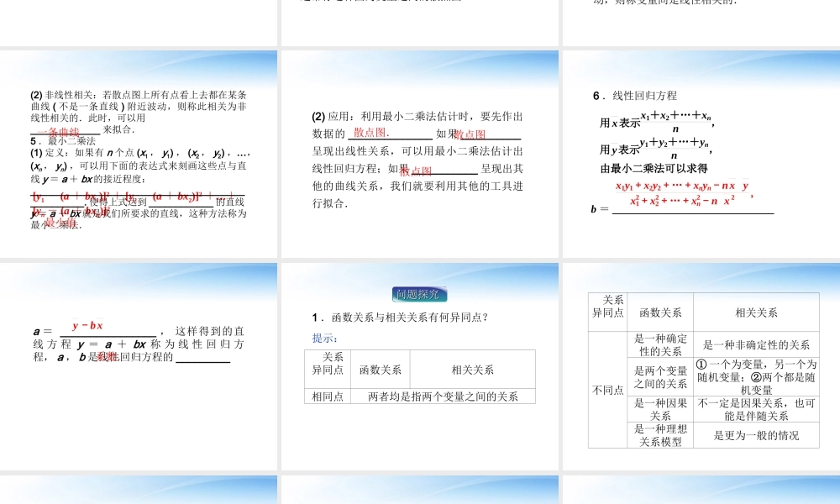Click the 相同点 table cell

328,396
